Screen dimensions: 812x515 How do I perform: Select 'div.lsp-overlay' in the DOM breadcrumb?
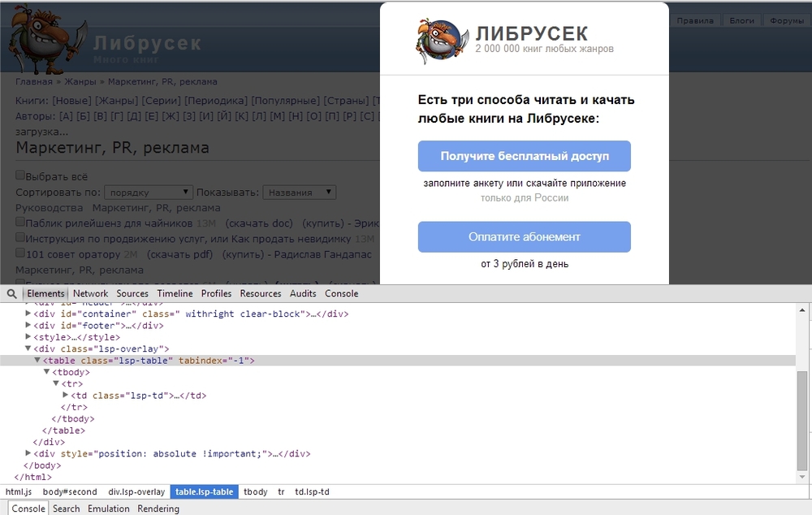click(x=136, y=491)
